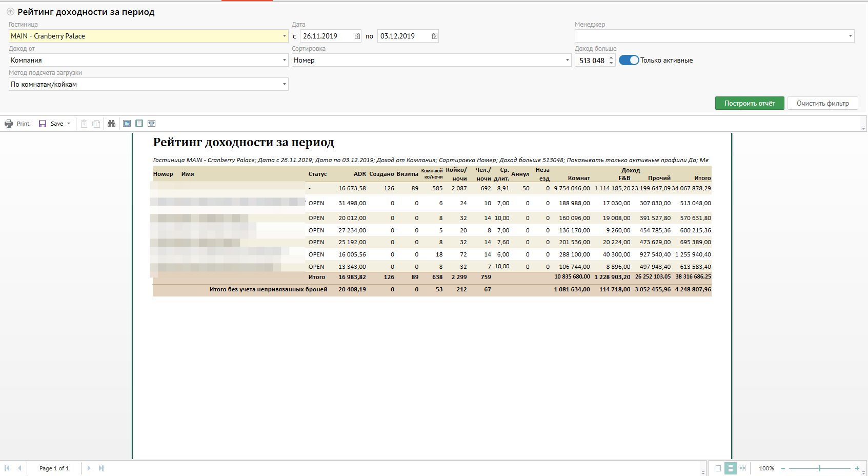The width and height of the screenshot is (868, 476).
Task: Open the Сортировка sorting dropdown
Action: 567,60
